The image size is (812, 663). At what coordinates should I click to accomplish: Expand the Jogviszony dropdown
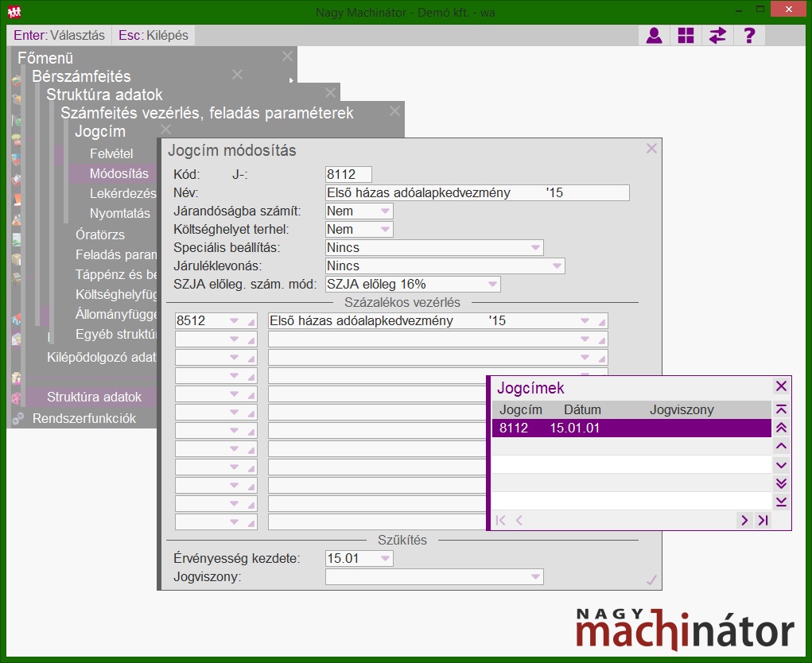[535, 576]
